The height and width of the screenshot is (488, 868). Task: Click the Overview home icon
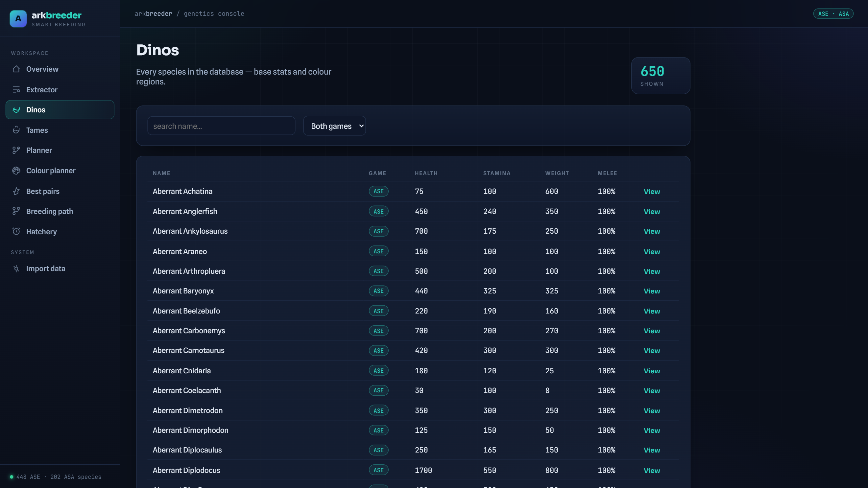click(x=16, y=69)
